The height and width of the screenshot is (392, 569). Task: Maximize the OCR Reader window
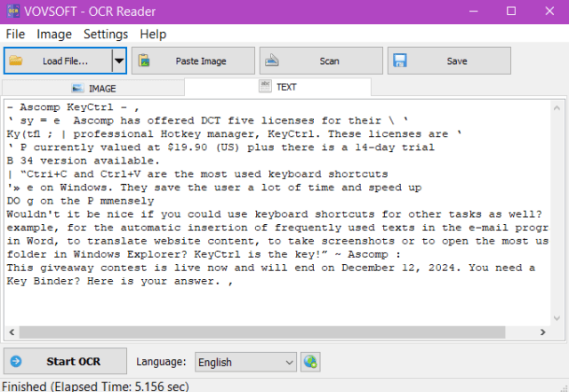tap(511, 12)
